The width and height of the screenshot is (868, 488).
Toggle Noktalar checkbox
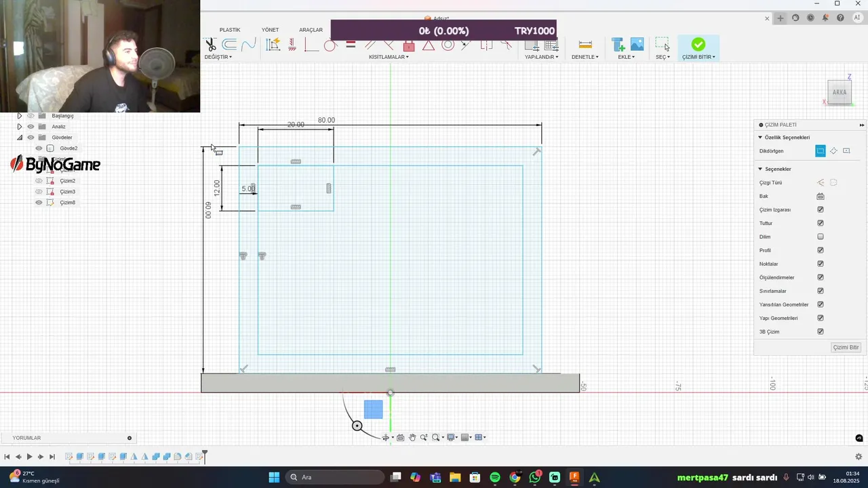[821, 264]
